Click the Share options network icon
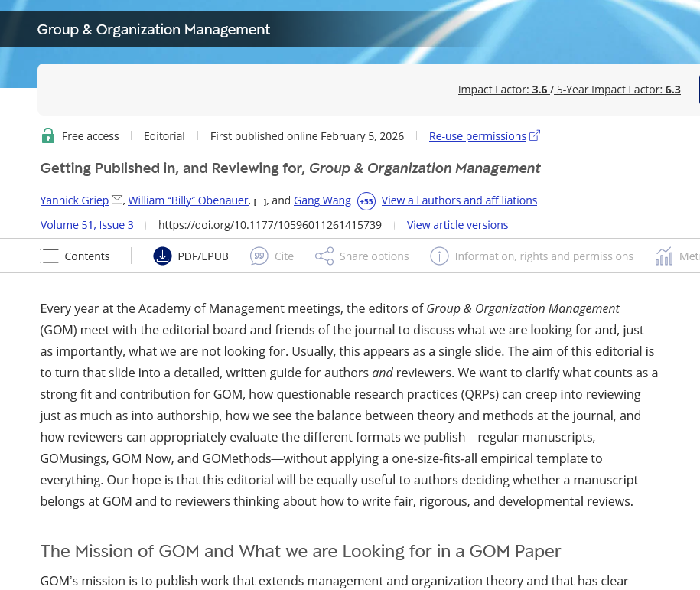 click(324, 256)
